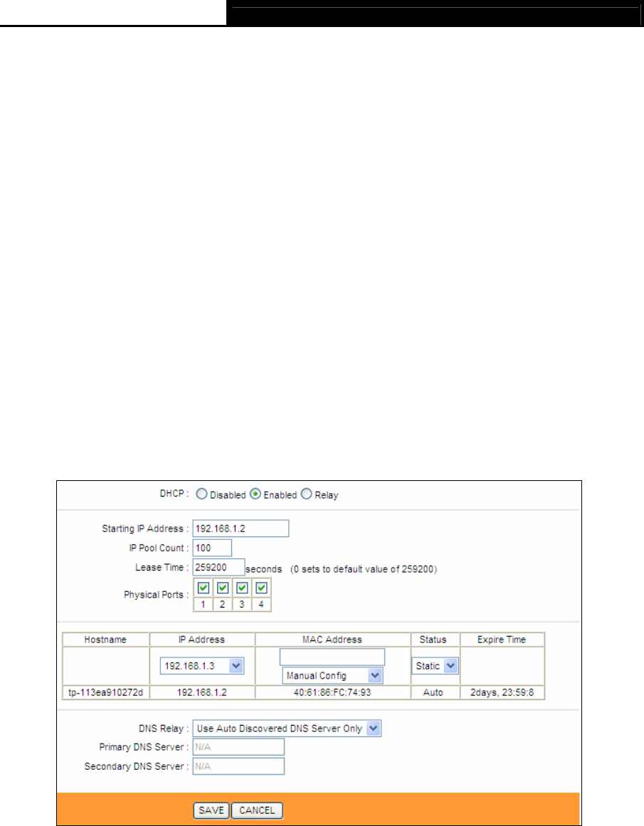
Task: Focus the Starting IP Address field
Action: pos(241,529)
